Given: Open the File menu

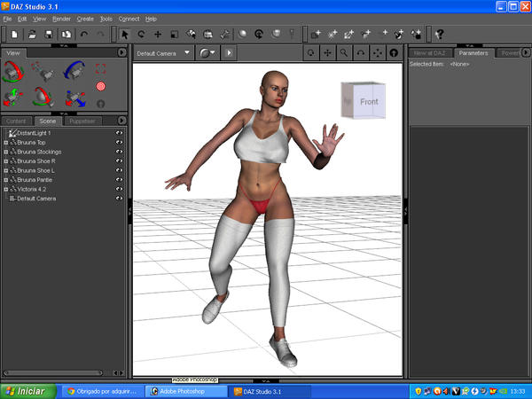Looking at the screenshot, I should pos(7,19).
